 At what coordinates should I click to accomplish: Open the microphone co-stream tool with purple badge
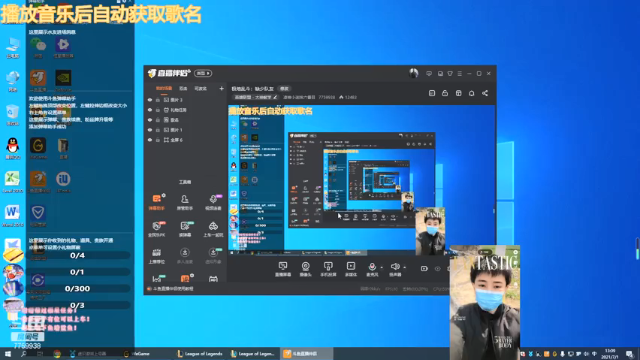(213, 202)
